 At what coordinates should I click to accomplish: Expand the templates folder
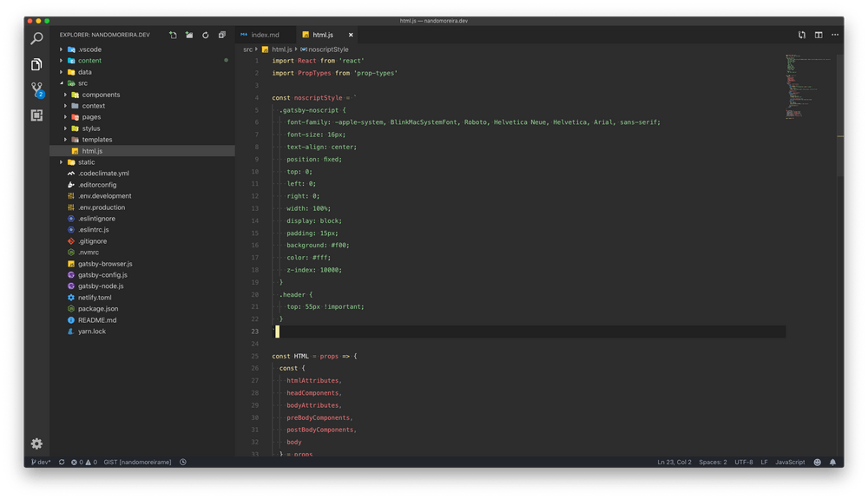97,140
